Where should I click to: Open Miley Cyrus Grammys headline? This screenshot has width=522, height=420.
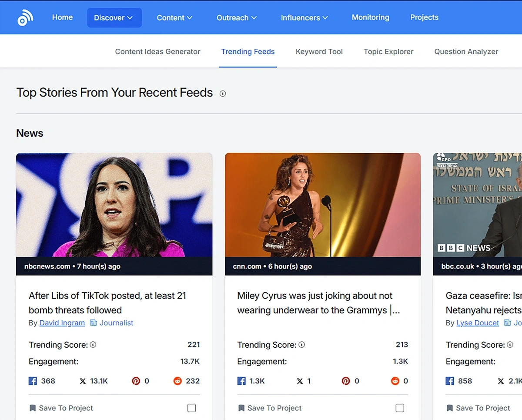click(318, 303)
